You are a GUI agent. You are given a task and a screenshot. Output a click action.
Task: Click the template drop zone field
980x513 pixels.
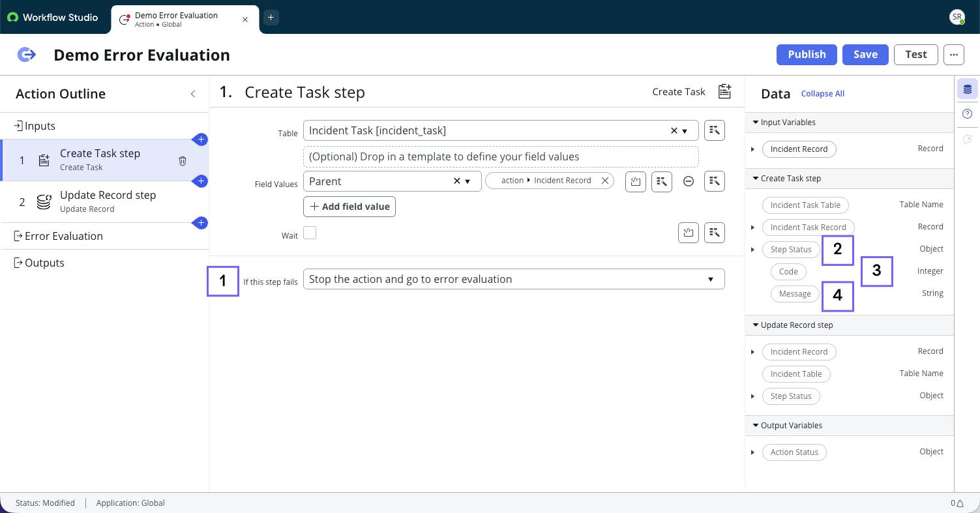click(501, 156)
